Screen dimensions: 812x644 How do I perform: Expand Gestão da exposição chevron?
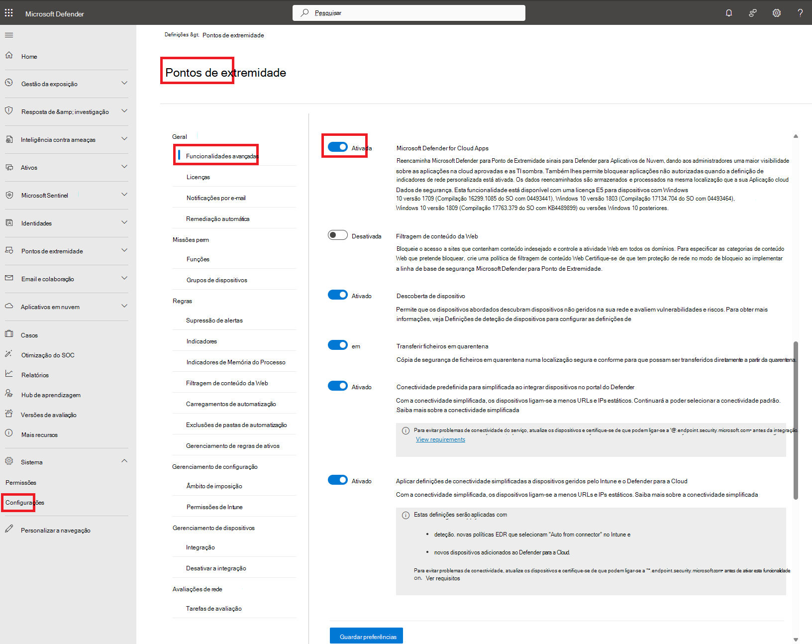pyautogui.click(x=124, y=83)
